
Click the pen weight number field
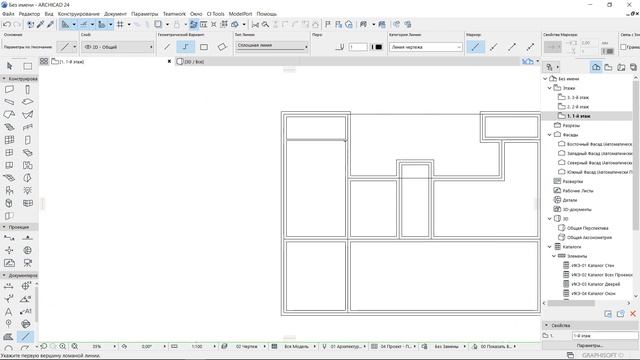pyautogui.click(x=358, y=47)
